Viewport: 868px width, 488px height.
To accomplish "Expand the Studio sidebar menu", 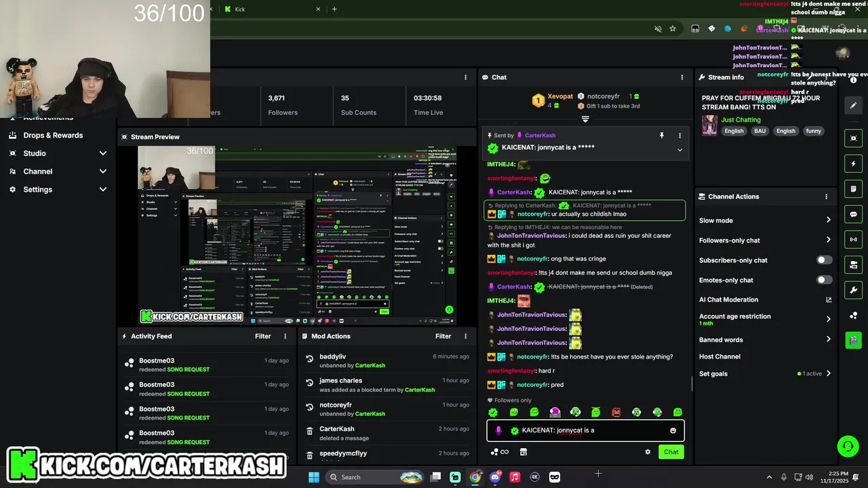I will (103, 153).
